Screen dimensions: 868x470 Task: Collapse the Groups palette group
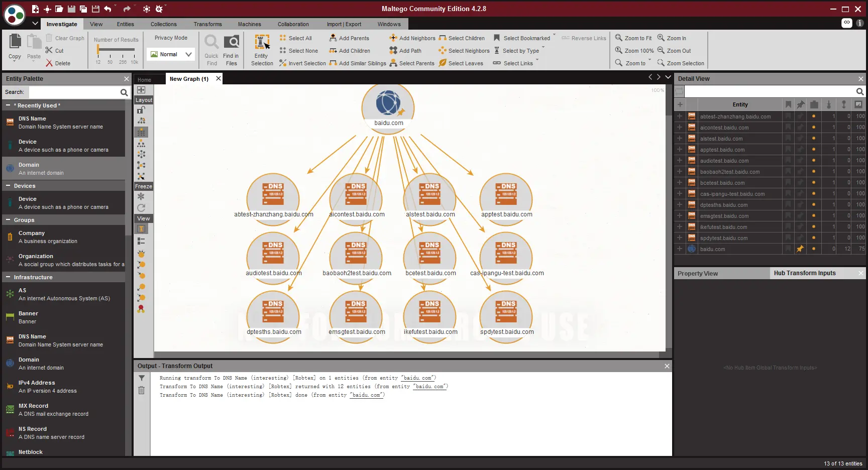click(8, 220)
